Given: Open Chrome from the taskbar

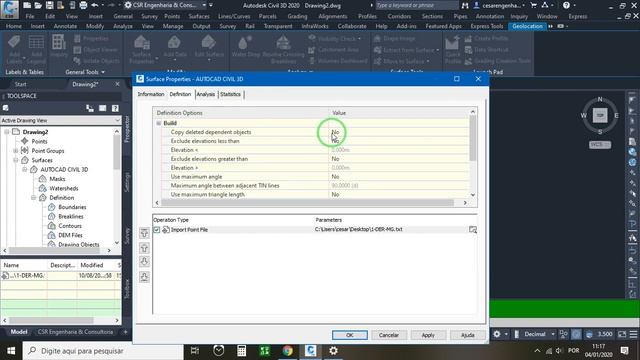Looking at the screenshot, I should pyautogui.click(x=287, y=351).
